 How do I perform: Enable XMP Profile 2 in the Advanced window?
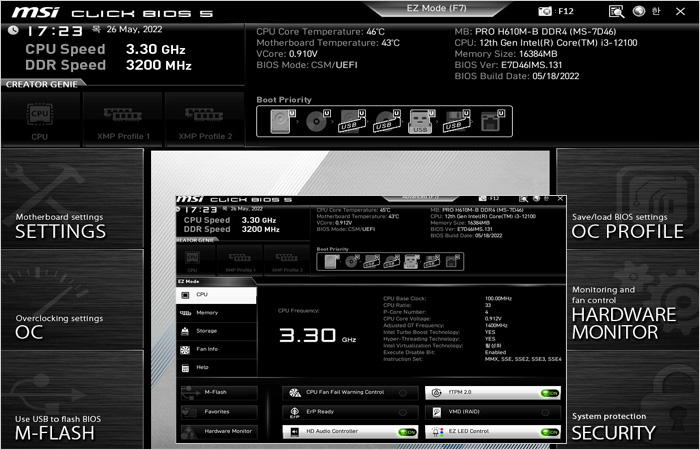[205, 120]
